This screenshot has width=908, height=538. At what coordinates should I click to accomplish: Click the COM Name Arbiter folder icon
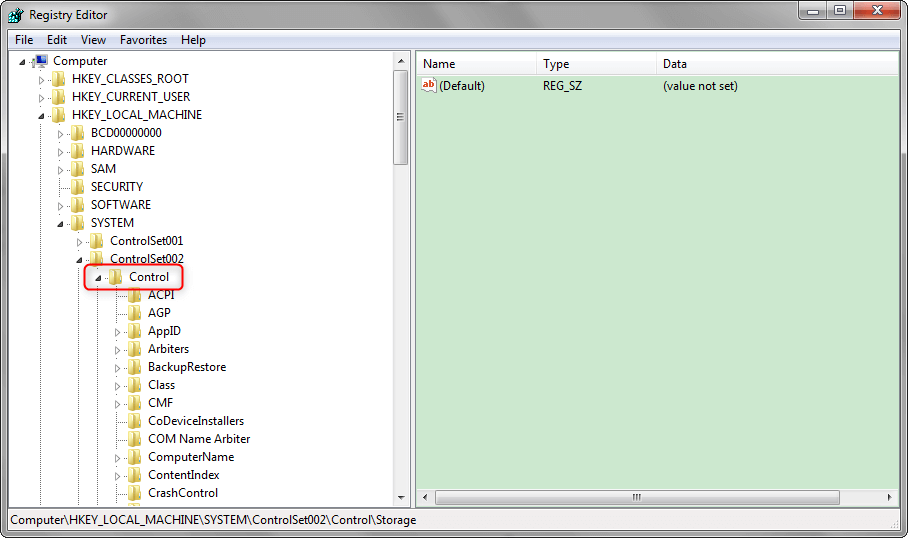[135, 439]
